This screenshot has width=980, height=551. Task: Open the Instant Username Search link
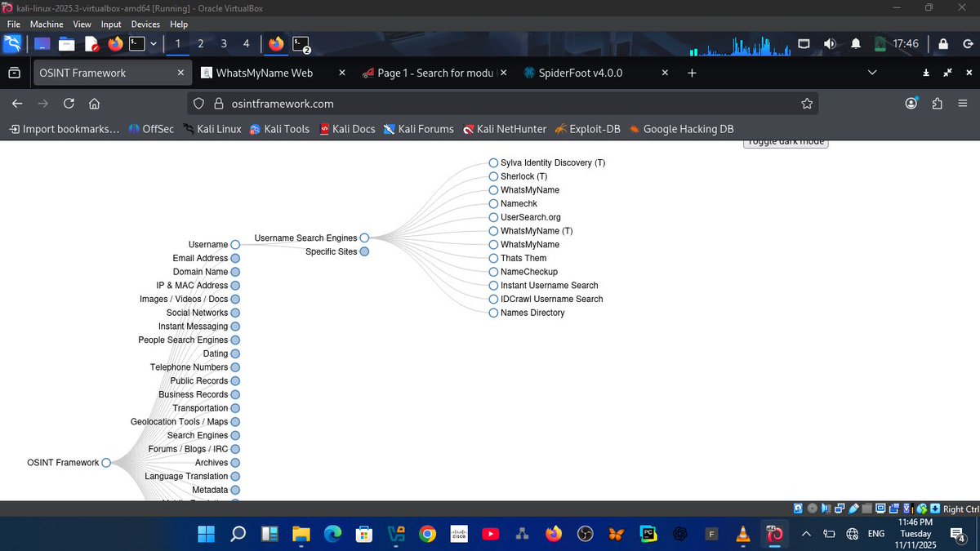click(549, 285)
